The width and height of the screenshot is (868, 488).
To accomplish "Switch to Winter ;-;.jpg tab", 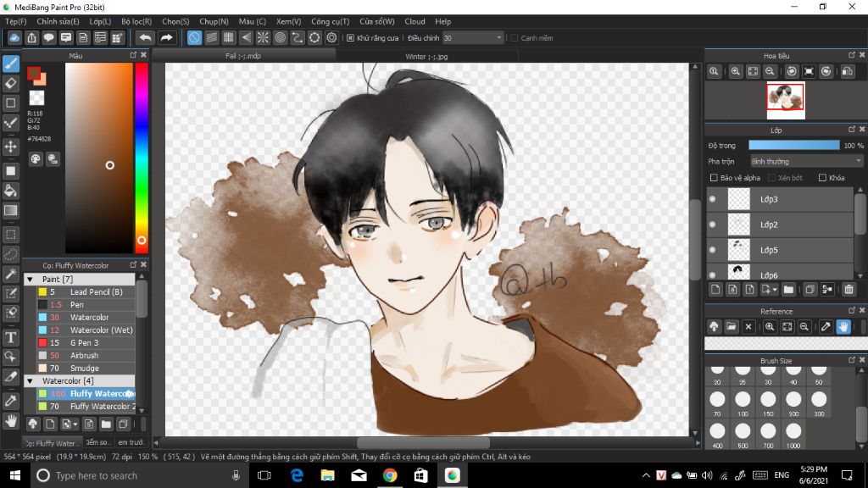I will (x=426, y=57).
